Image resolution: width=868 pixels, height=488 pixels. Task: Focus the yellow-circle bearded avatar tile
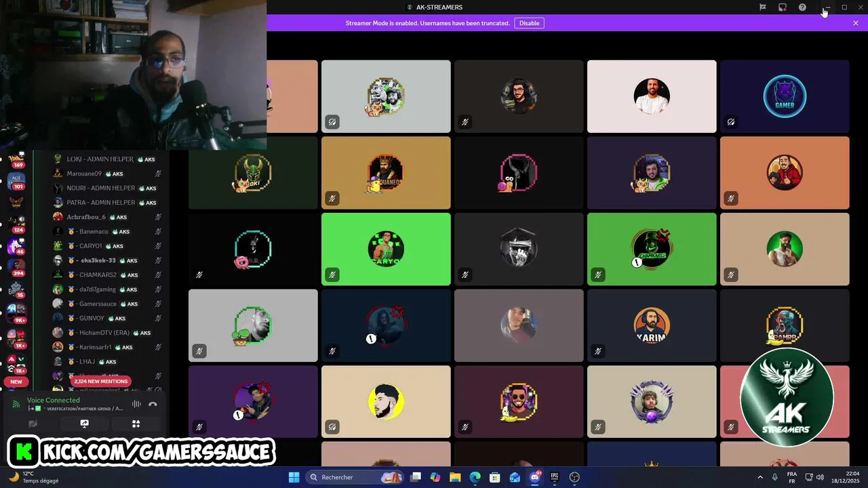(x=386, y=402)
